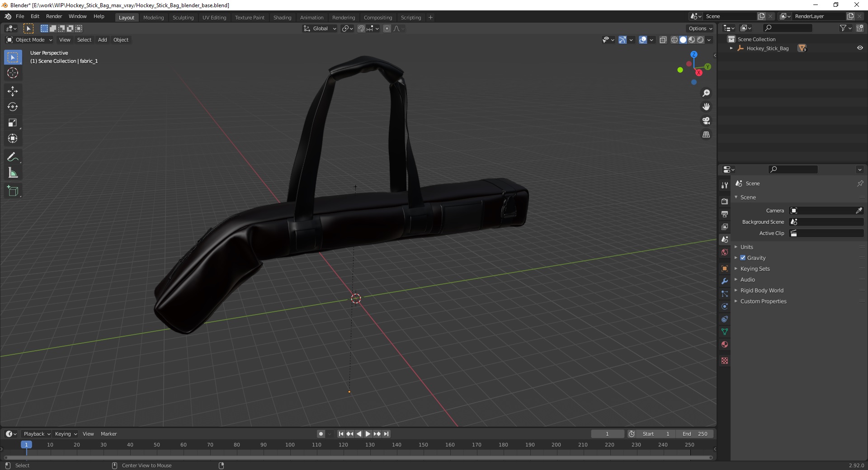Toggle viewport overlays button
Screen dimensions: 868x470
pyautogui.click(x=643, y=40)
